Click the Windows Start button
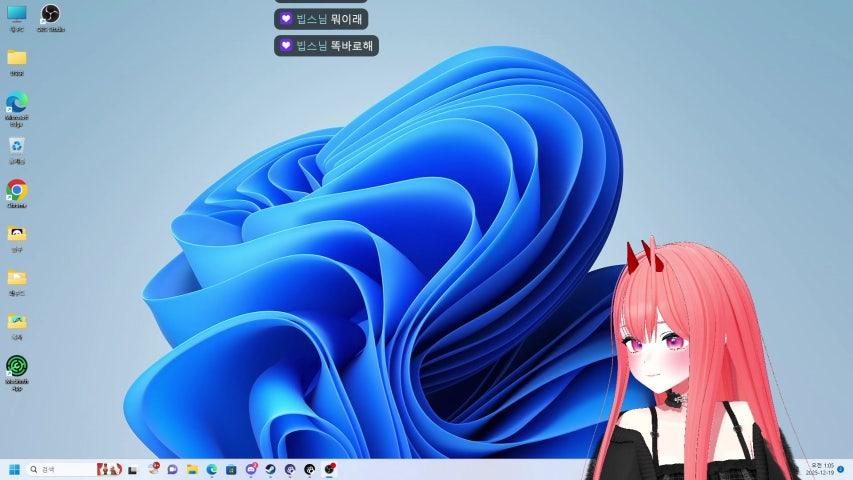The image size is (853, 480). coord(15,469)
